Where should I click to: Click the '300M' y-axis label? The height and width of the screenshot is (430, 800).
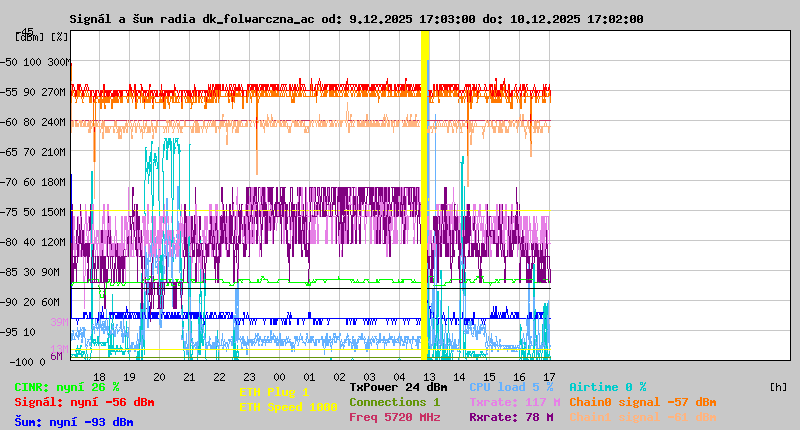click(x=59, y=62)
